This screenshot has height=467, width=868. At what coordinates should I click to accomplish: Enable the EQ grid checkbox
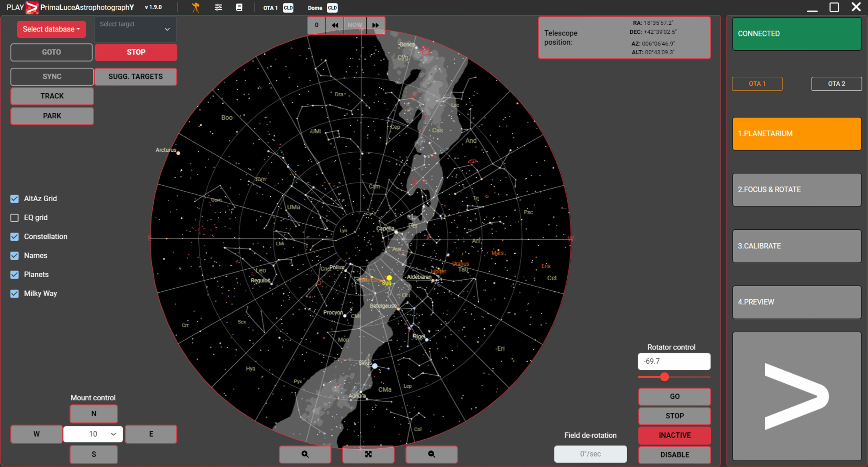(15, 218)
